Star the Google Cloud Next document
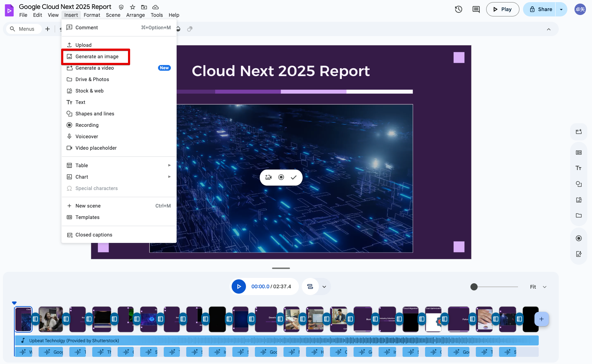The width and height of the screenshot is (592, 364). [133, 7]
